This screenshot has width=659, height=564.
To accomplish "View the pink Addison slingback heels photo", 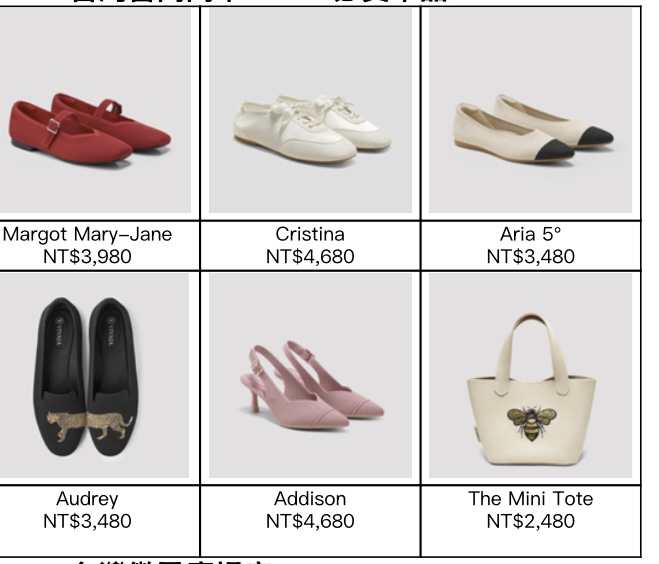I will click(310, 375).
